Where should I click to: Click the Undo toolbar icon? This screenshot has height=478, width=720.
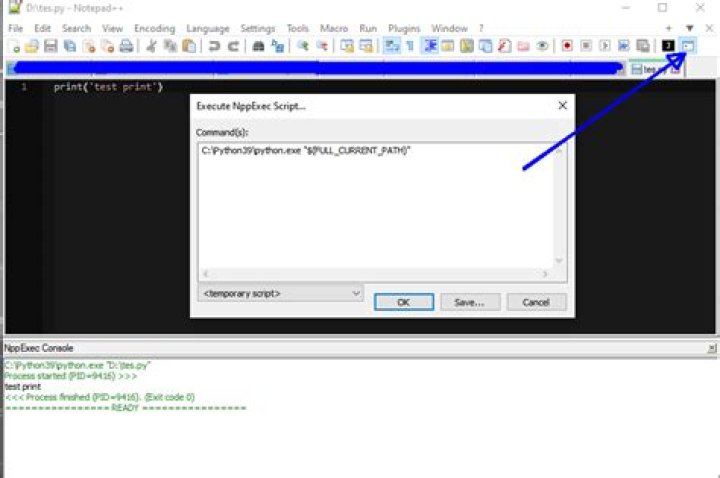(214, 46)
